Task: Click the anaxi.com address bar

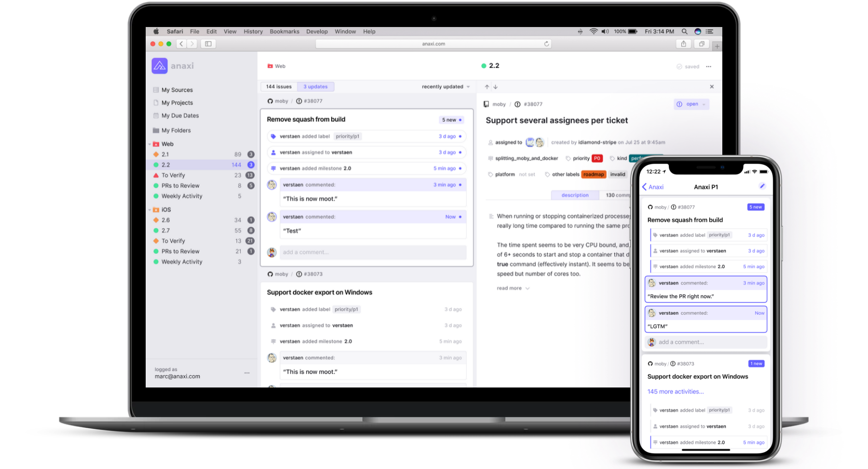Action: 433,44
